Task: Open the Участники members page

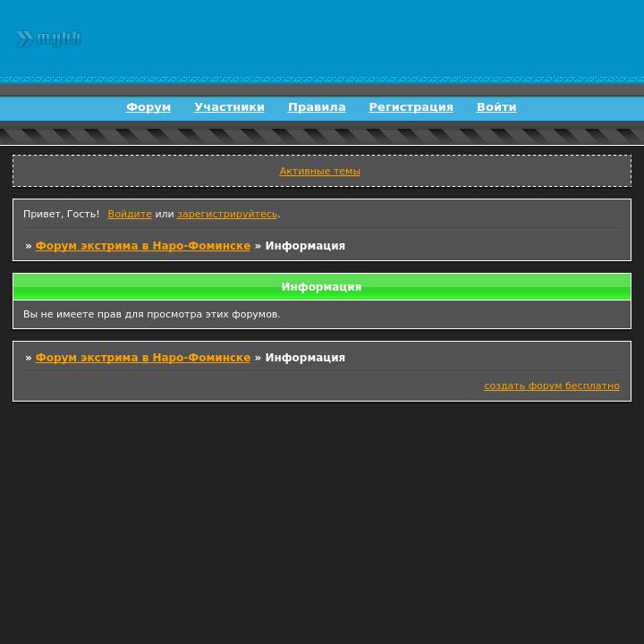Action: click(x=229, y=107)
